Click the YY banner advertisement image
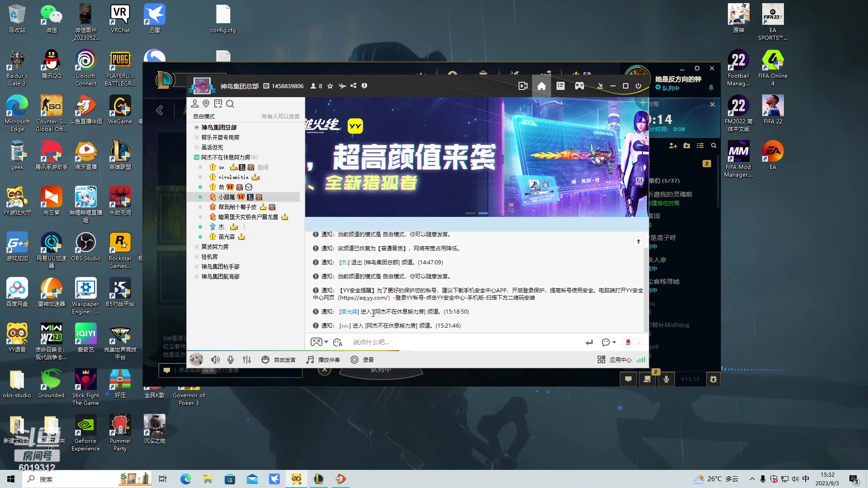 pyautogui.click(x=476, y=157)
